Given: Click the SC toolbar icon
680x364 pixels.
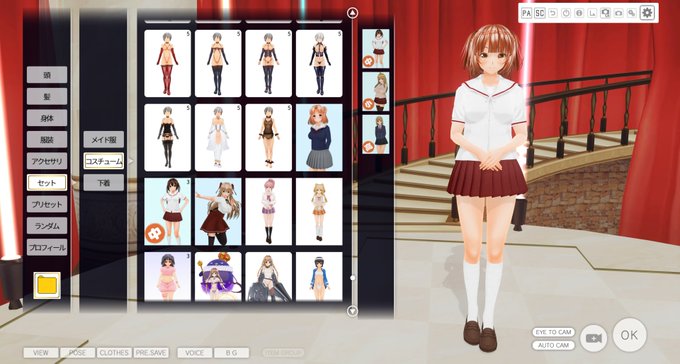Looking at the screenshot, I should coord(539,13).
